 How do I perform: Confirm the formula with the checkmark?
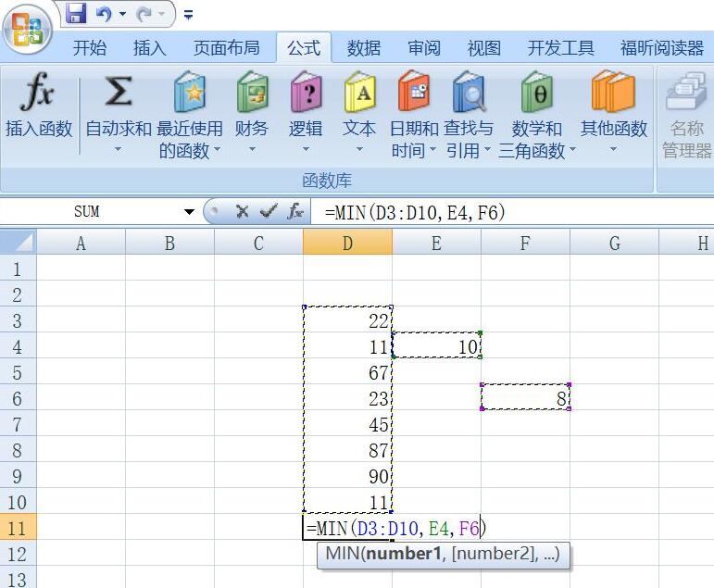269,211
